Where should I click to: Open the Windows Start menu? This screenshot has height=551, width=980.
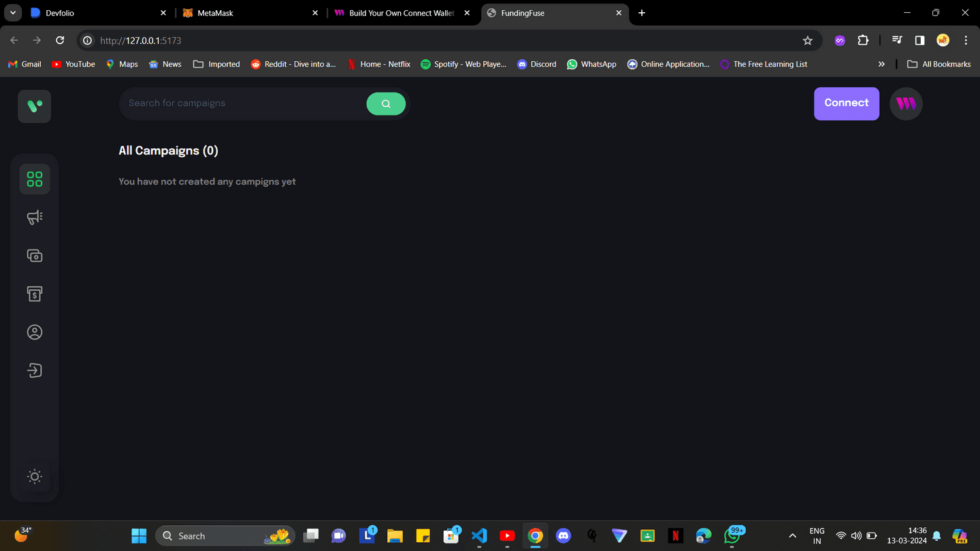[x=139, y=536]
